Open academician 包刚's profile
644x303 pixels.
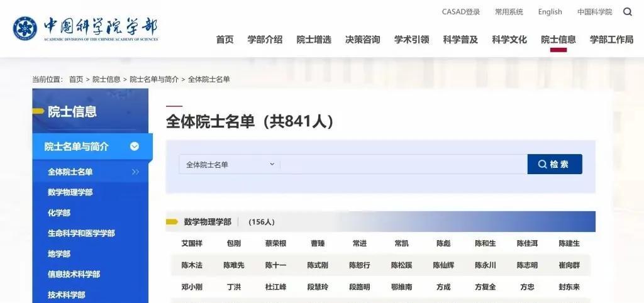234,243
